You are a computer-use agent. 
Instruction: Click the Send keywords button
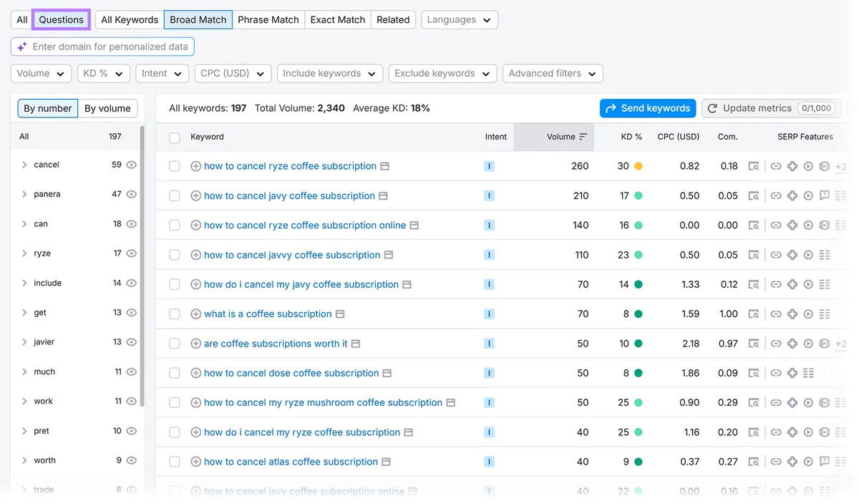(648, 109)
